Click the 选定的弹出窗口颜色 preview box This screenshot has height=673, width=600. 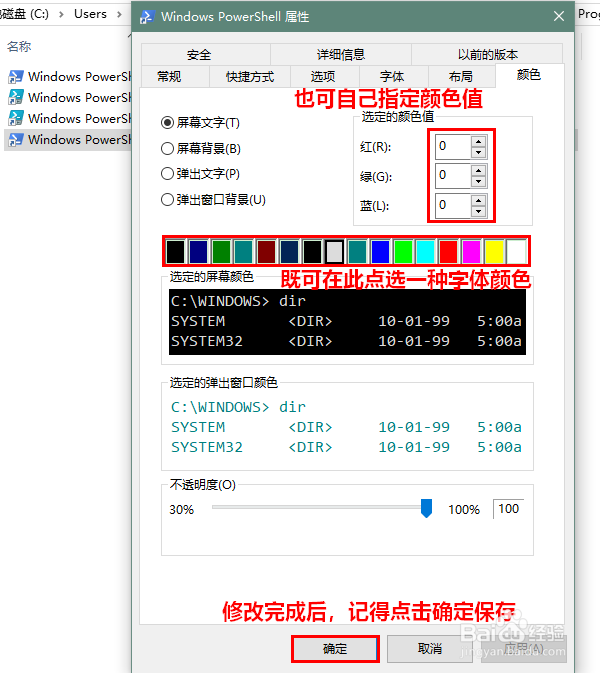(x=347, y=427)
